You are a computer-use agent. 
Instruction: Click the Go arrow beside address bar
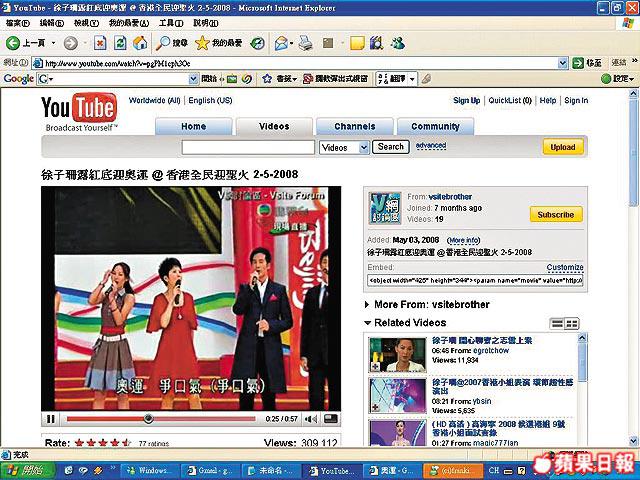pos(578,63)
